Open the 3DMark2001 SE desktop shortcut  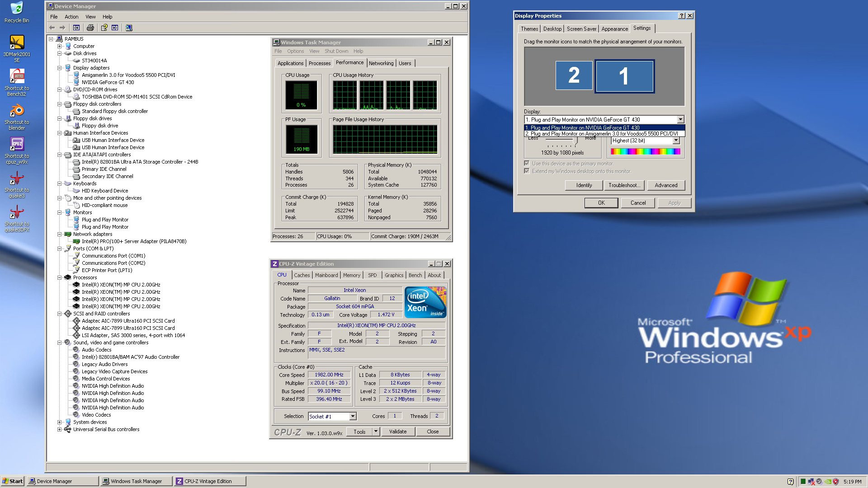point(17,42)
